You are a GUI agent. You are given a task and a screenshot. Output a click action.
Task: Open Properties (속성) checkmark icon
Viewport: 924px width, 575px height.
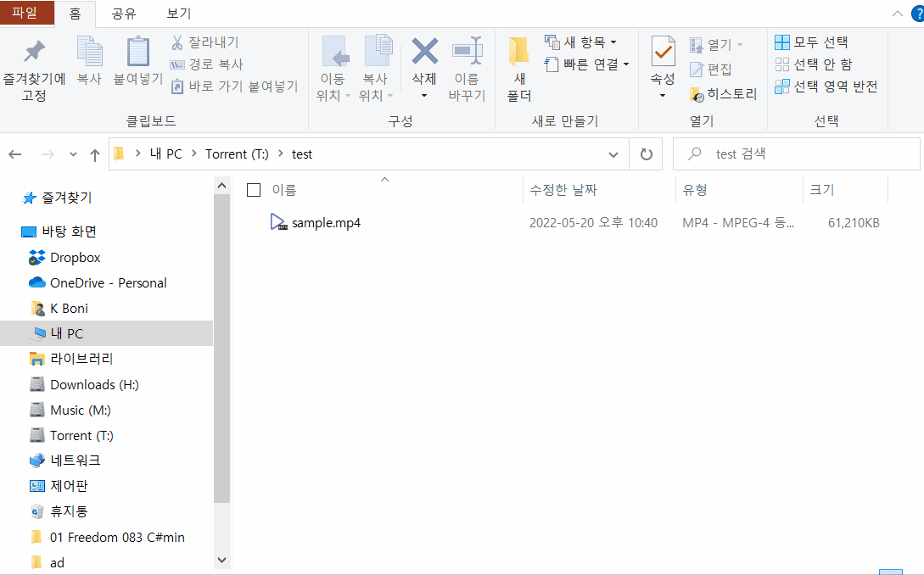(663, 51)
